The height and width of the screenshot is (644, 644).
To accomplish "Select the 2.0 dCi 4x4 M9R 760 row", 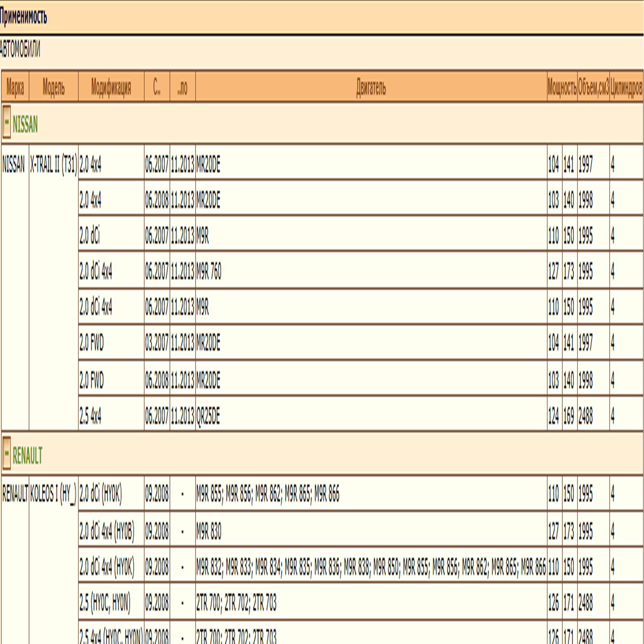I will (x=361, y=270).
